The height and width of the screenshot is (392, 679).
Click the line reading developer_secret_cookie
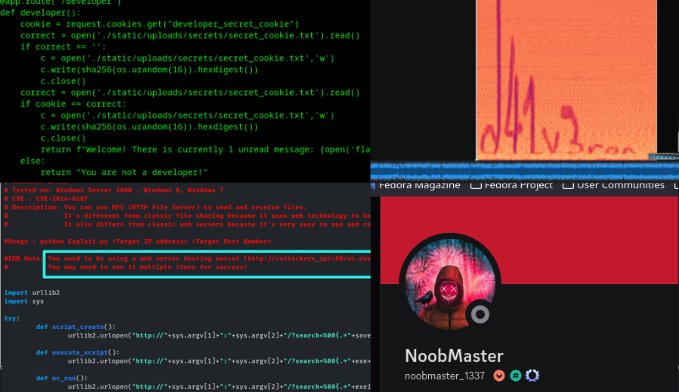pyautogui.click(x=159, y=24)
